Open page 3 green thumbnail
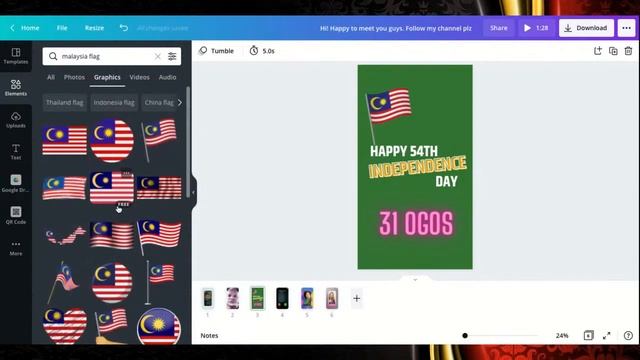This screenshot has height=360, width=640. [x=258, y=298]
